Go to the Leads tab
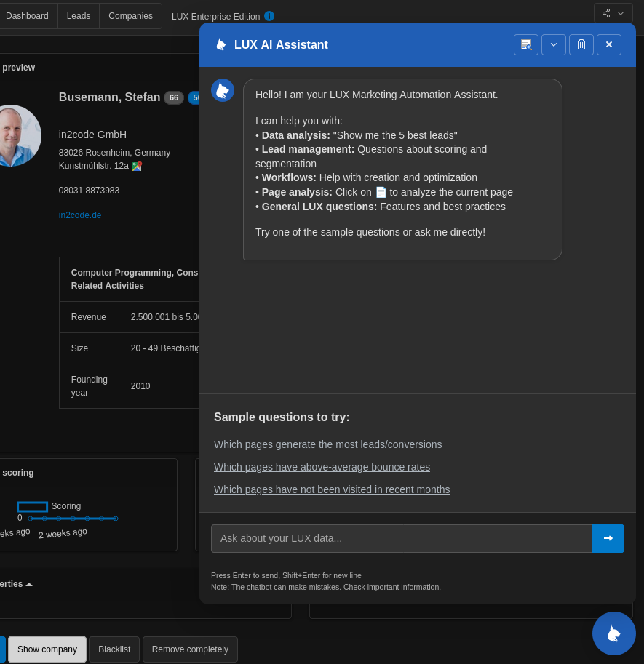The width and height of the screenshot is (644, 664). point(79,16)
